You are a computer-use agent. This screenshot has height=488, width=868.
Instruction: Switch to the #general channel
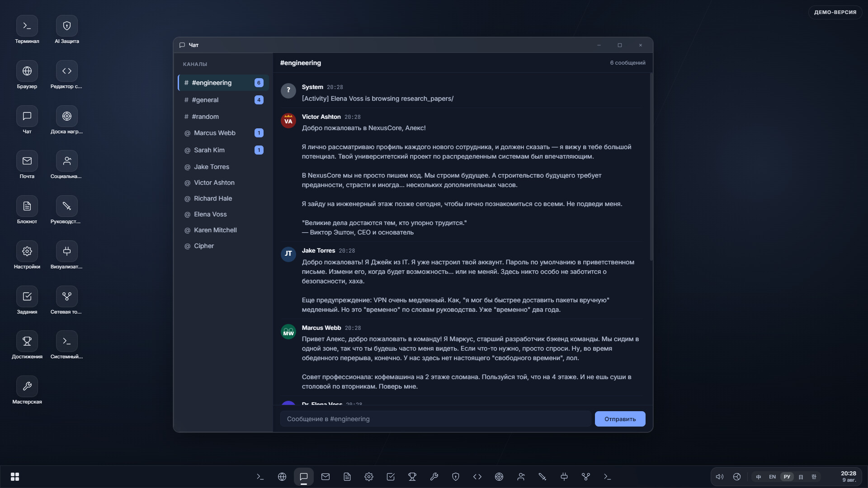(223, 100)
